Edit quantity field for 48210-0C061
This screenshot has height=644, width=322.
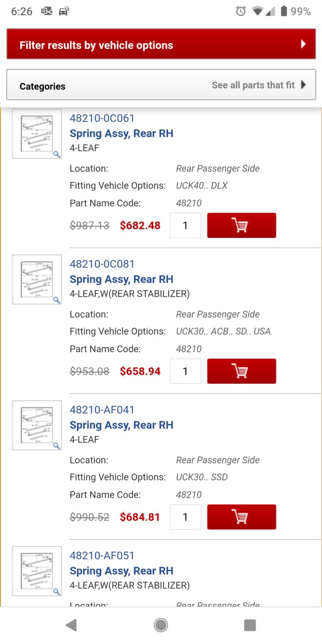click(x=185, y=225)
